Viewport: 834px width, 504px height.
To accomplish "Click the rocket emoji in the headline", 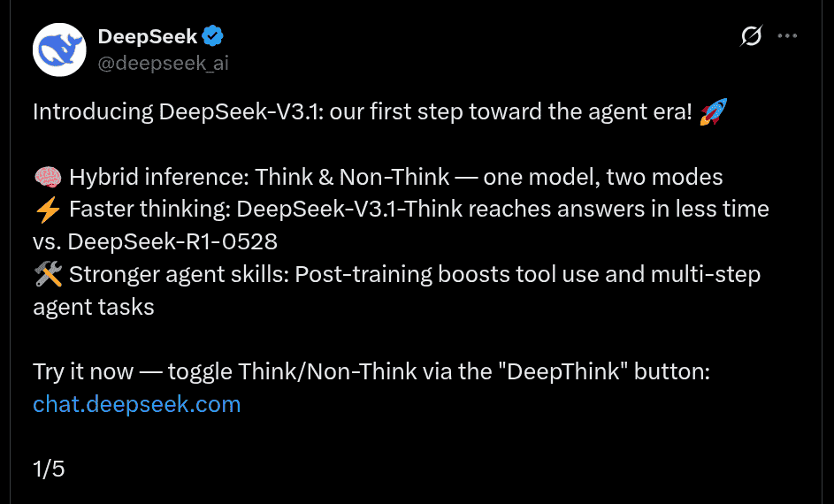I will click(x=713, y=112).
